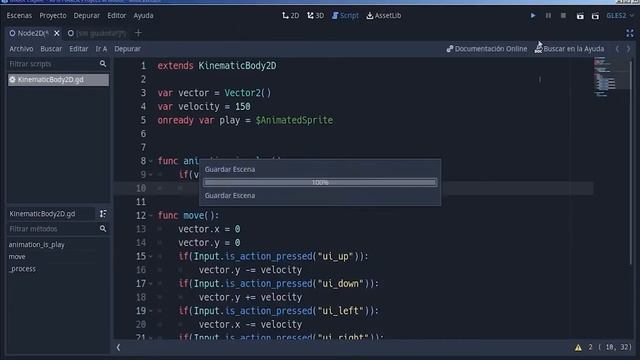Play the edited scene

[x=580, y=16]
